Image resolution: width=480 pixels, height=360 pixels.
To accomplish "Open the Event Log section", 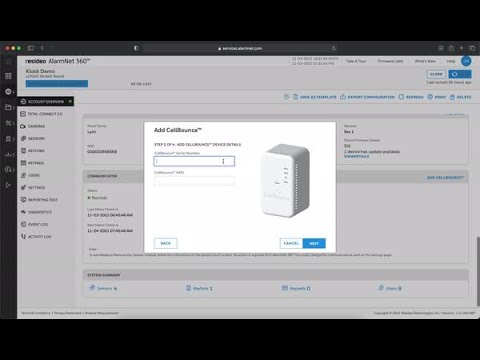I will tap(34, 224).
